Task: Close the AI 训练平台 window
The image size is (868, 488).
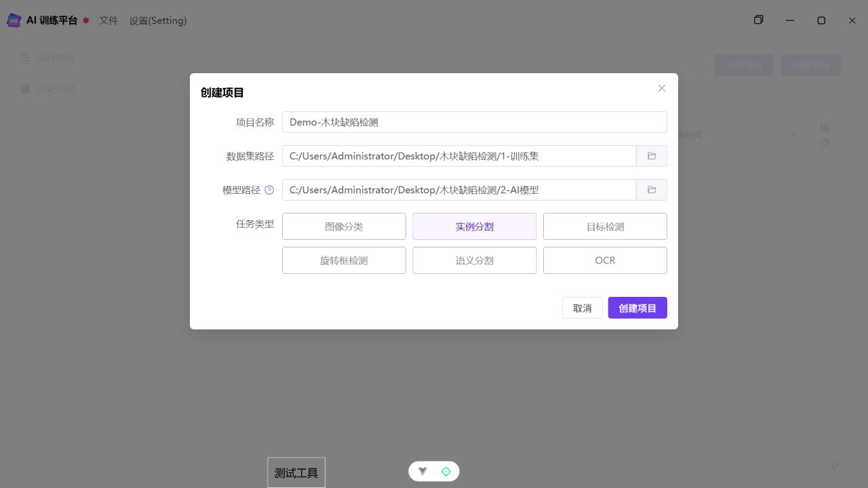Action: (852, 20)
